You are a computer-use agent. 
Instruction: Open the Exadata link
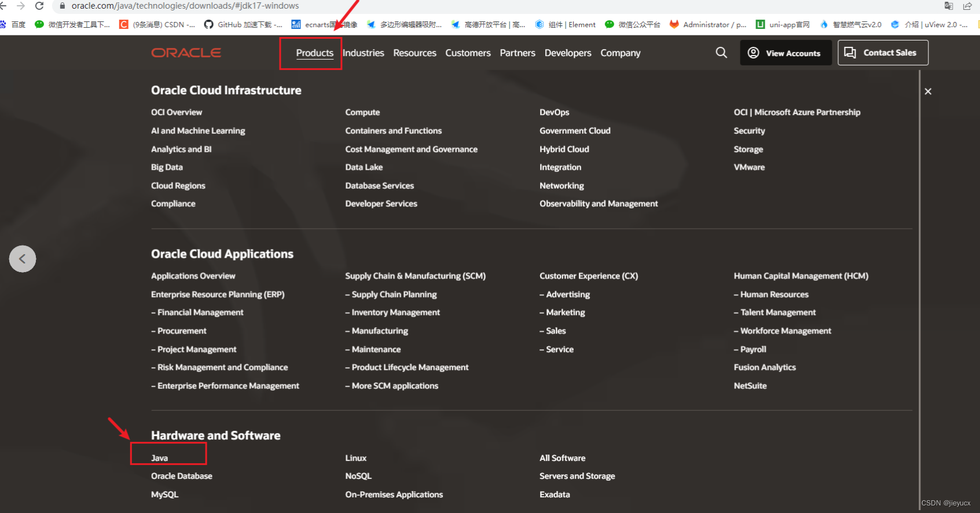555,494
